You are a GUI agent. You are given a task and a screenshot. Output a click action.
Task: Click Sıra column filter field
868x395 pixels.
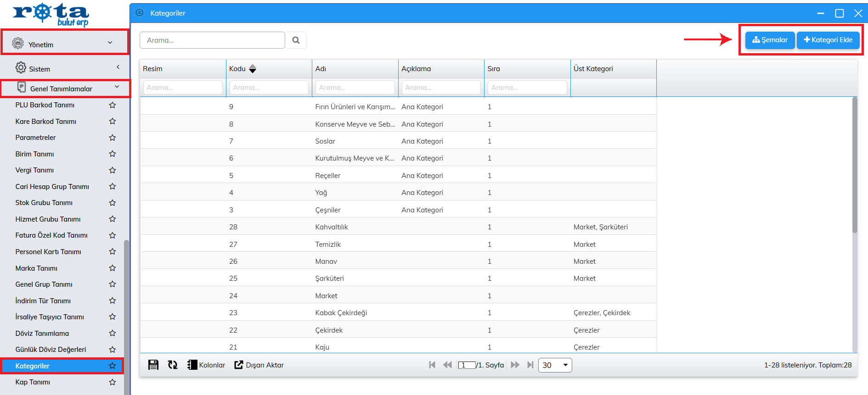click(527, 87)
